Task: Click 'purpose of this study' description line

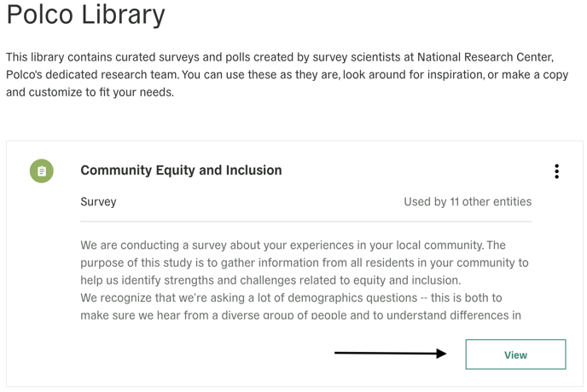Action: (305, 262)
